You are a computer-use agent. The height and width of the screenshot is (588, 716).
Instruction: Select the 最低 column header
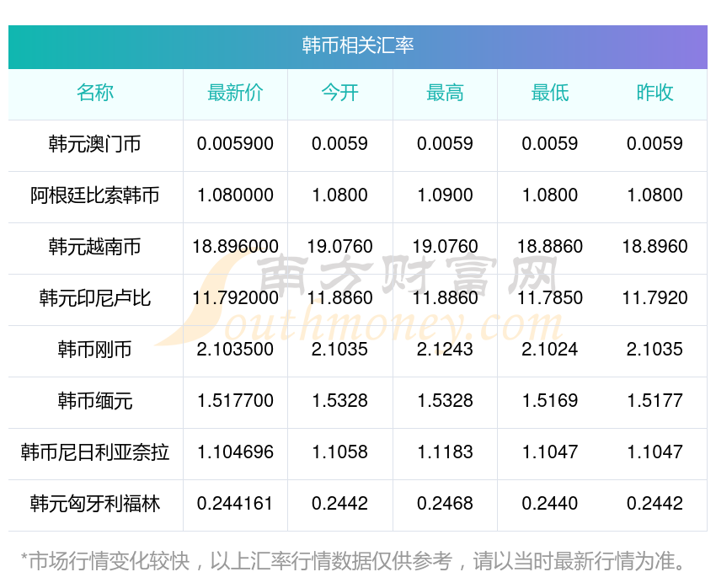click(x=550, y=93)
